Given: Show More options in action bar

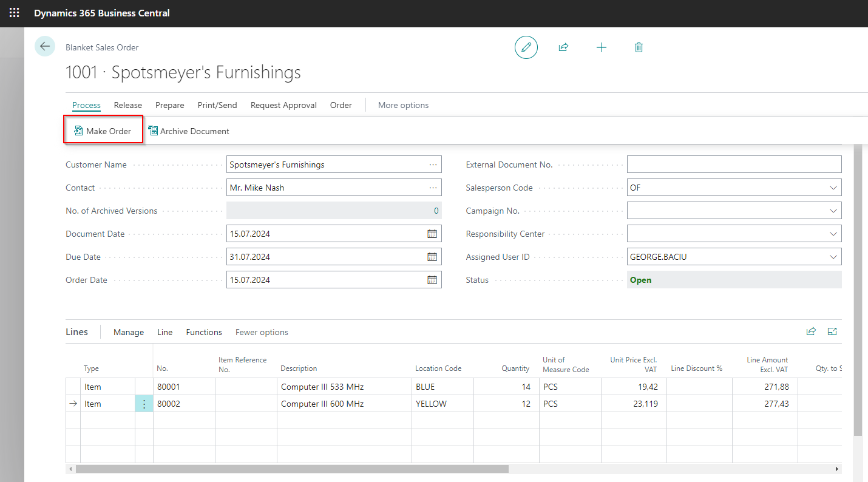Looking at the screenshot, I should [x=403, y=105].
